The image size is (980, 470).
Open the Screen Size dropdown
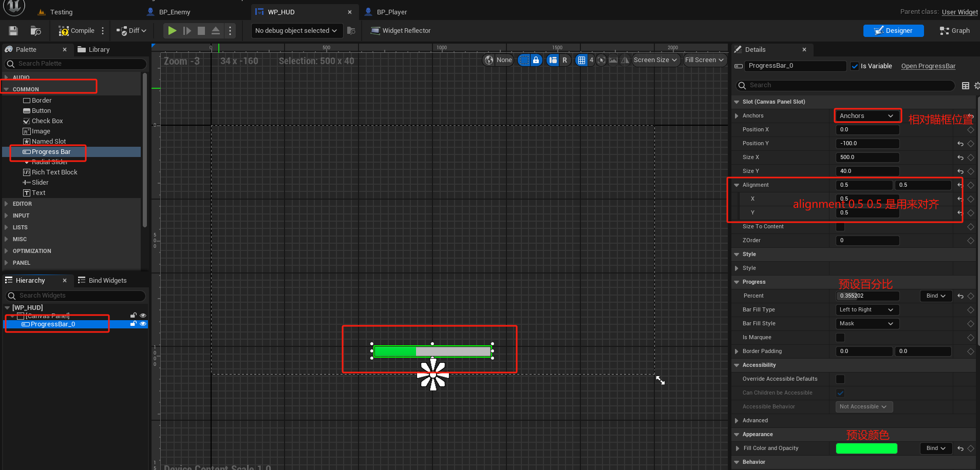(x=655, y=60)
